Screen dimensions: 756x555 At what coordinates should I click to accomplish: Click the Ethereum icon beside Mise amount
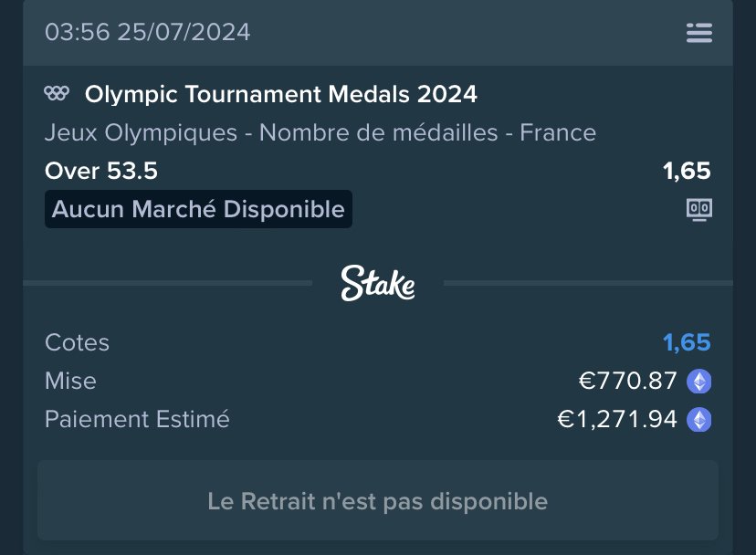[x=699, y=381]
